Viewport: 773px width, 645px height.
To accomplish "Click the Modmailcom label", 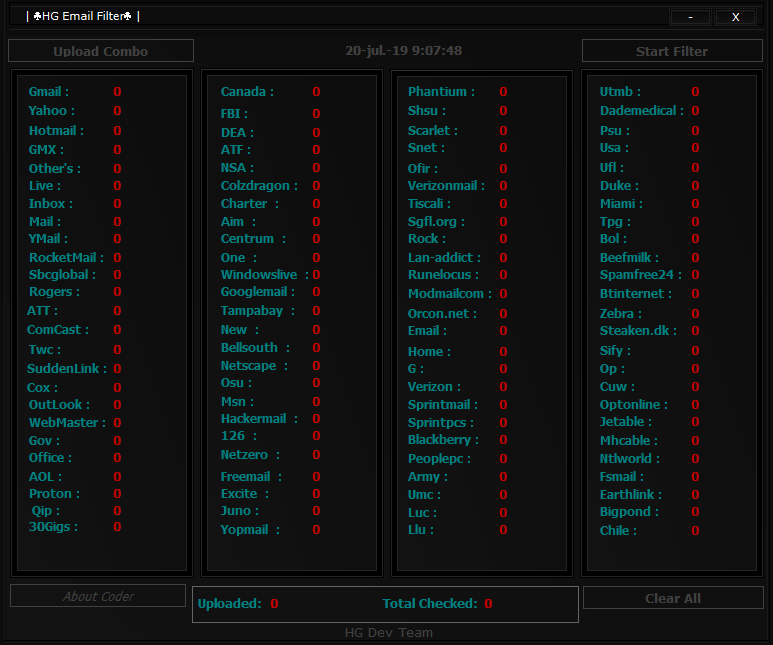I will [450, 293].
